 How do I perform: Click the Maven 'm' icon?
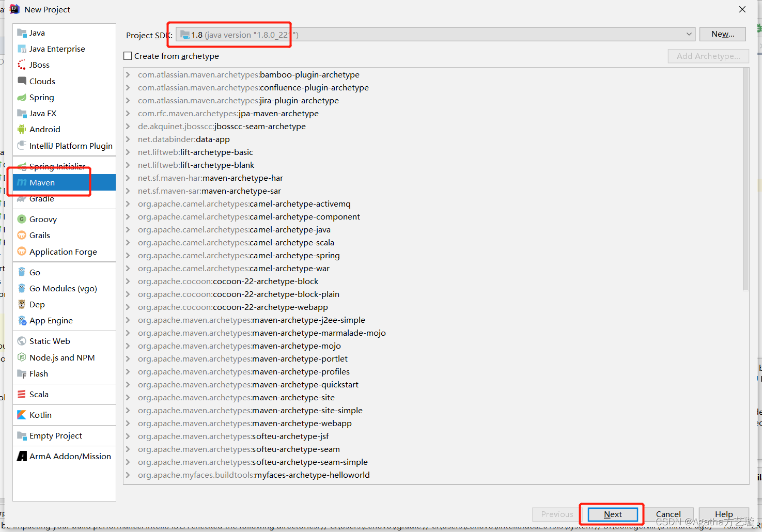pos(22,182)
